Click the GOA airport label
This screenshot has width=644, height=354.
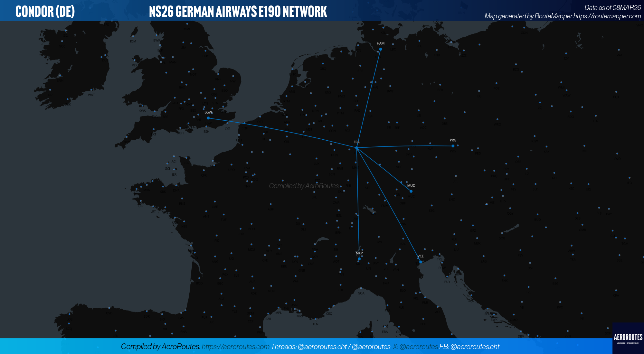(x=361, y=293)
